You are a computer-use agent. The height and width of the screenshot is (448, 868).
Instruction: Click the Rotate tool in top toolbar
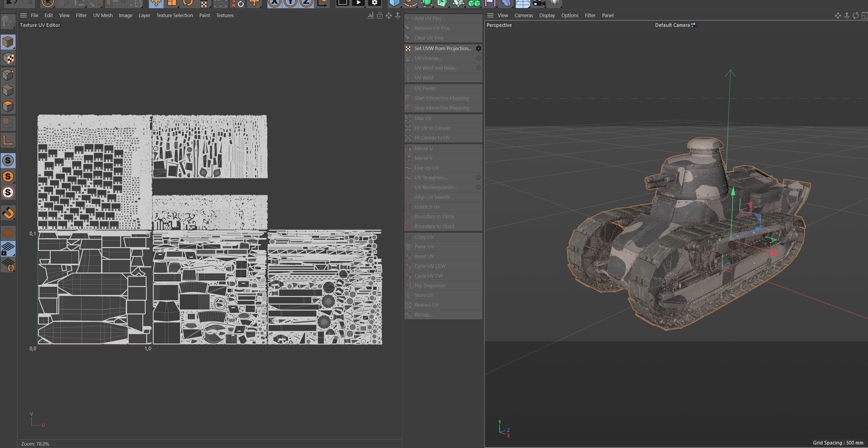coord(188,3)
